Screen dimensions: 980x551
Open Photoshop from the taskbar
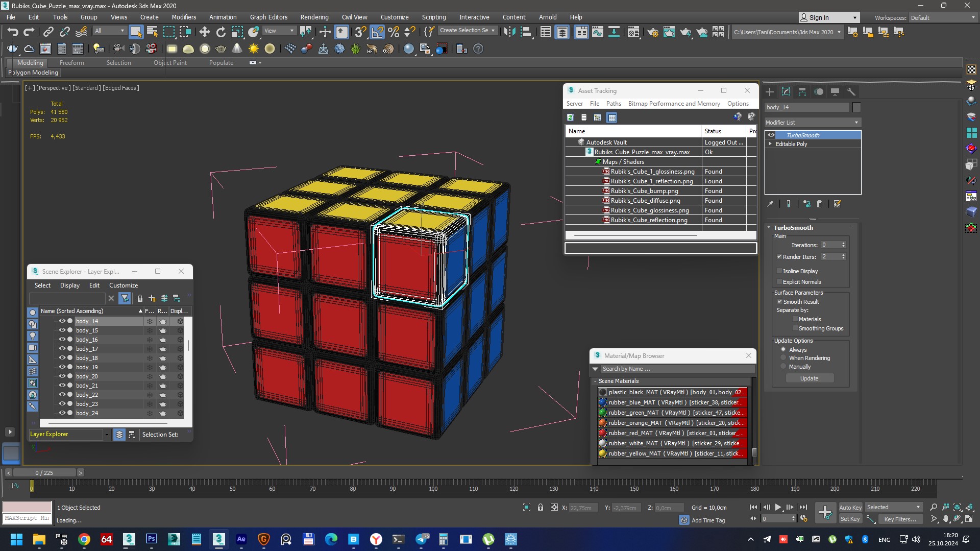coord(151,539)
